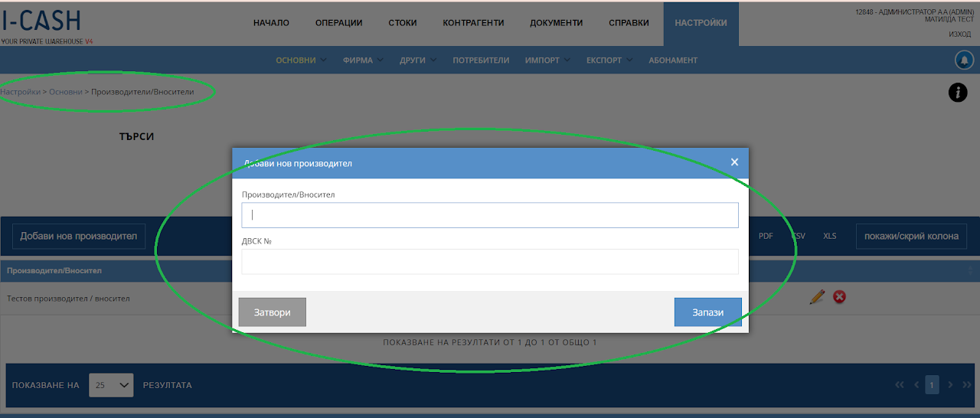Open the АБОНАМЕНТ submenu item
Screen dimensions: 980x418
673,60
